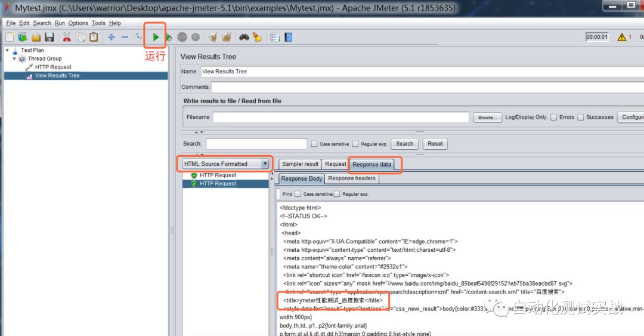Click the Paste clipboard icon
Viewport: 644px width, 336px height.
coord(94,38)
